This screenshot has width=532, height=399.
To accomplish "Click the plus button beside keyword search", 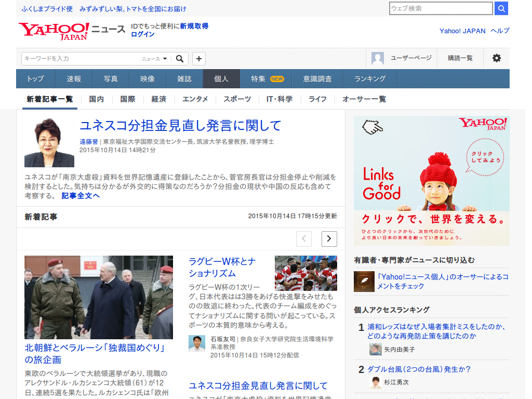I will (199, 59).
